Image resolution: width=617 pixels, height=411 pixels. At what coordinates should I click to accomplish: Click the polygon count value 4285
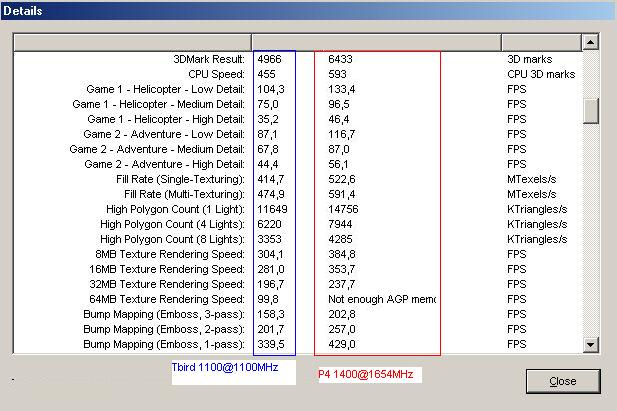pos(340,239)
